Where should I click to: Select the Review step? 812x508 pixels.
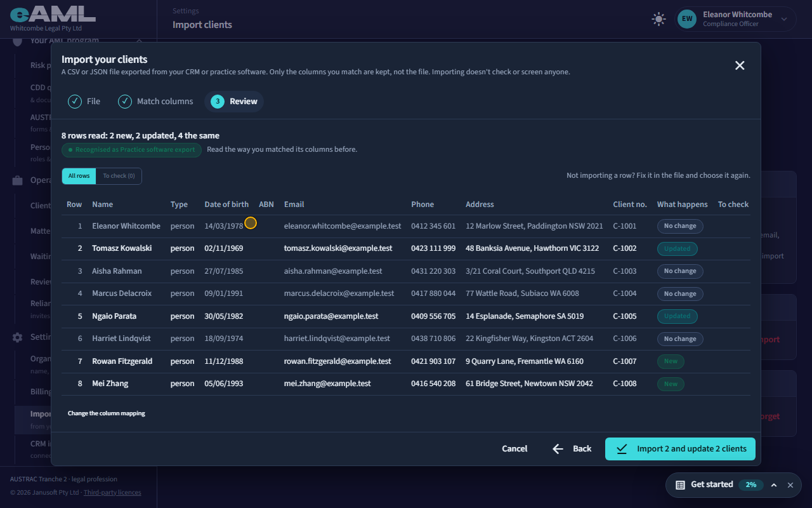pos(234,101)
